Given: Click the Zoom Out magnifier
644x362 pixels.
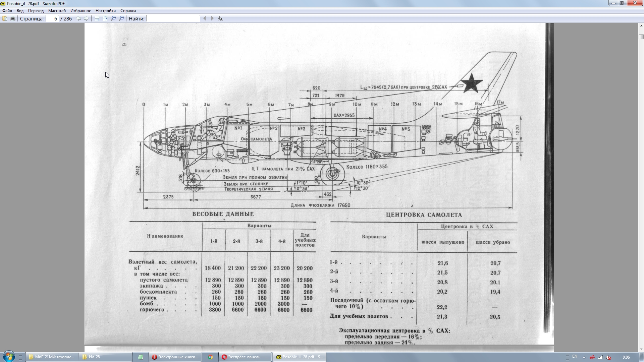Looking at the screenshot, I should pos(113,19).
